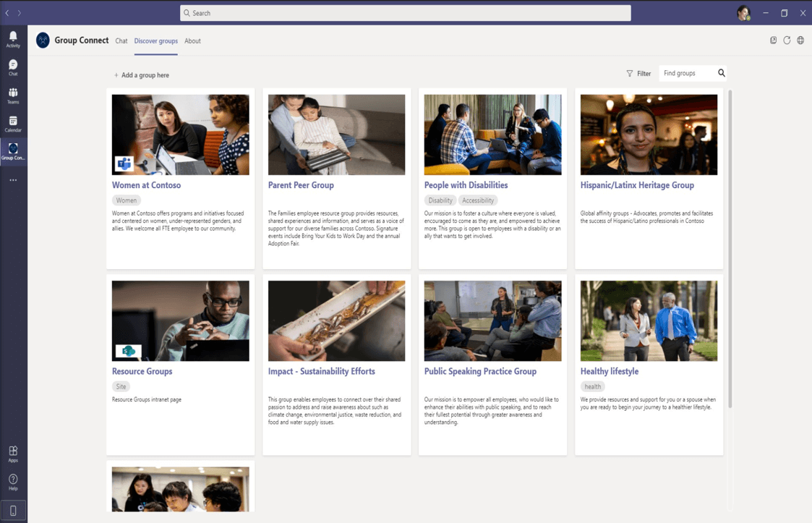Image resolution: width=812 pixels, height=523 pixels.
Task: Click the magnifier icon beside Find groups
Action: pos(722,73)
